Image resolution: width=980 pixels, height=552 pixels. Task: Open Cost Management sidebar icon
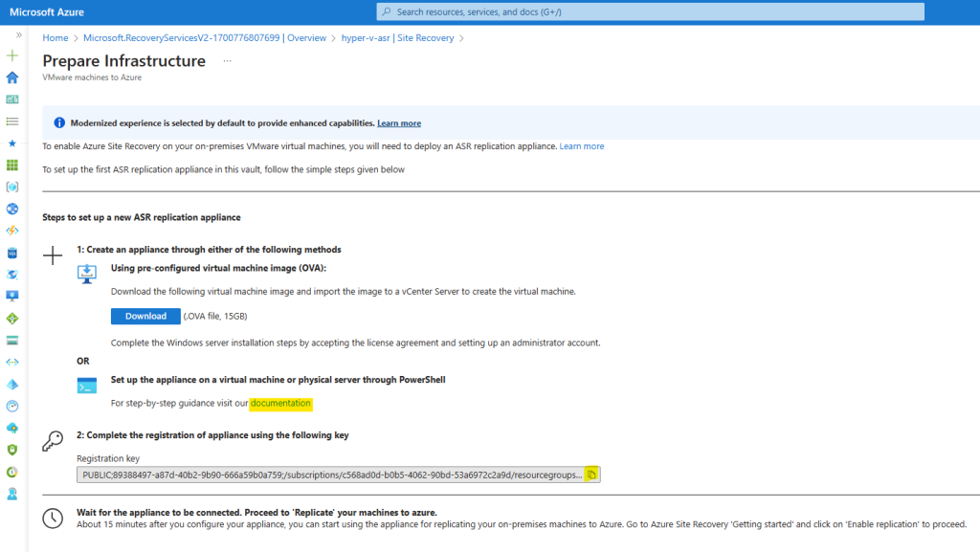point(11,472)
